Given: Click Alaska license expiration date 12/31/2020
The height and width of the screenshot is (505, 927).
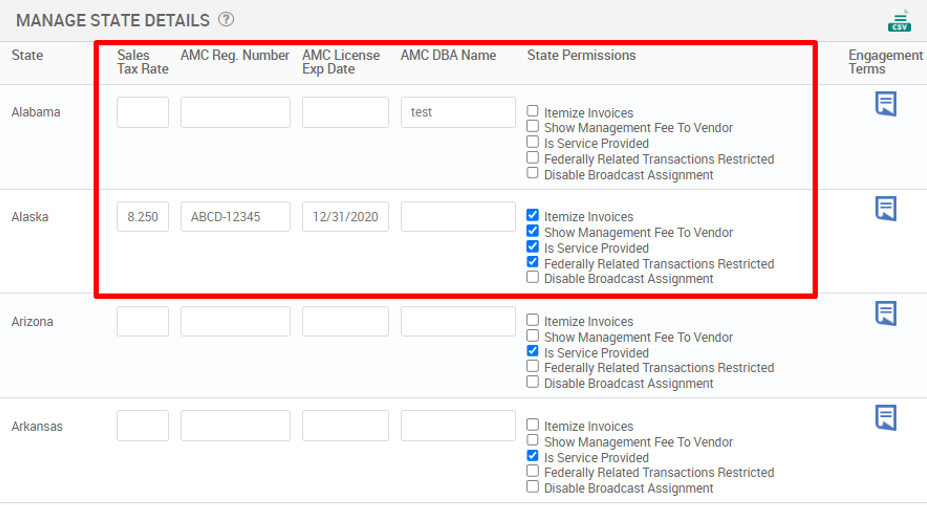Looking at the screenshot, I should [345, 216].
